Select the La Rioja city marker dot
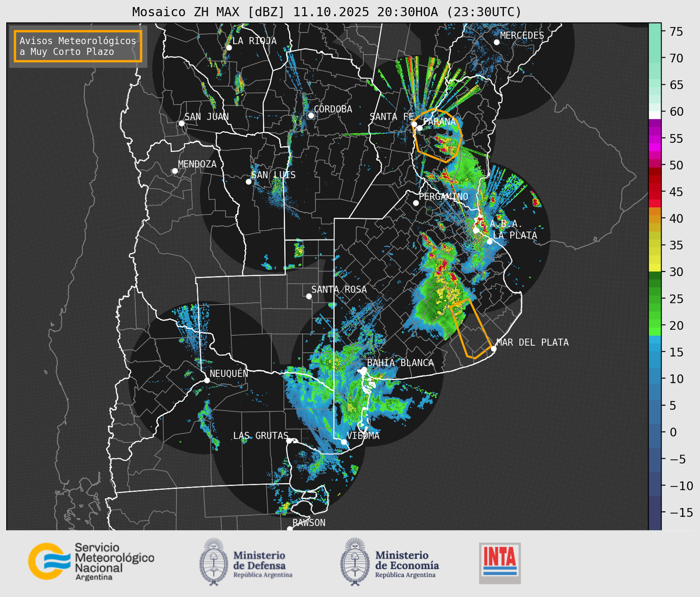Screen dimensions: 700x597 (229, 48)
